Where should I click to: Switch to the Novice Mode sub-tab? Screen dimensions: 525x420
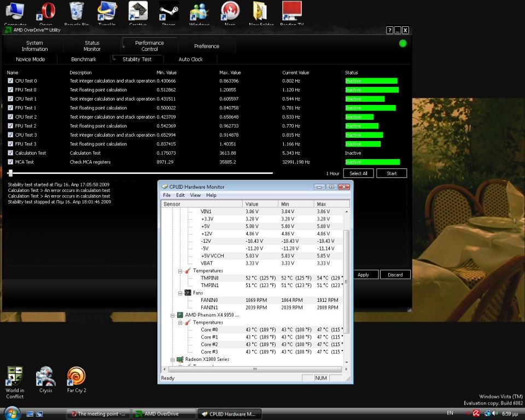click(x=31, y=59)
